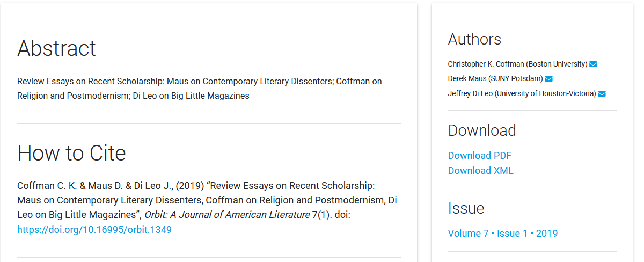Download the article PDF
The width and height of the screenshot is (644, 262).
click(x=479, y=156)
